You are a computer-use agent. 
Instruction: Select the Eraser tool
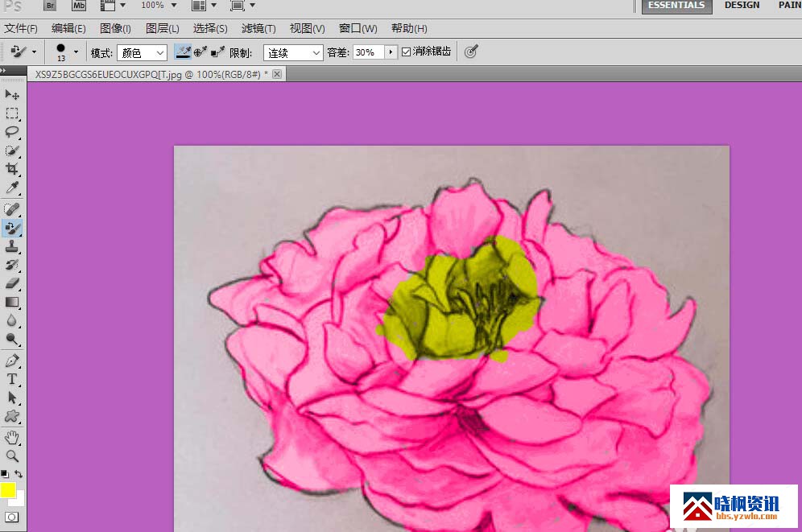pos(12,283)
